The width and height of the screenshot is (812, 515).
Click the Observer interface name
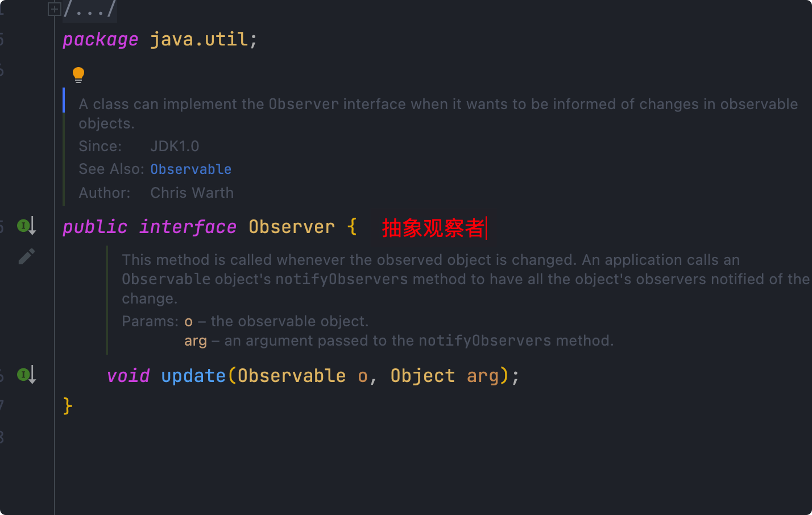[x=291, y=227]
